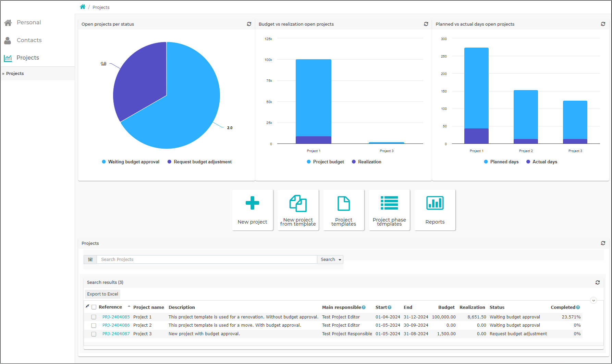Toggle Planned days legend swatch

[x=486, y=162]
